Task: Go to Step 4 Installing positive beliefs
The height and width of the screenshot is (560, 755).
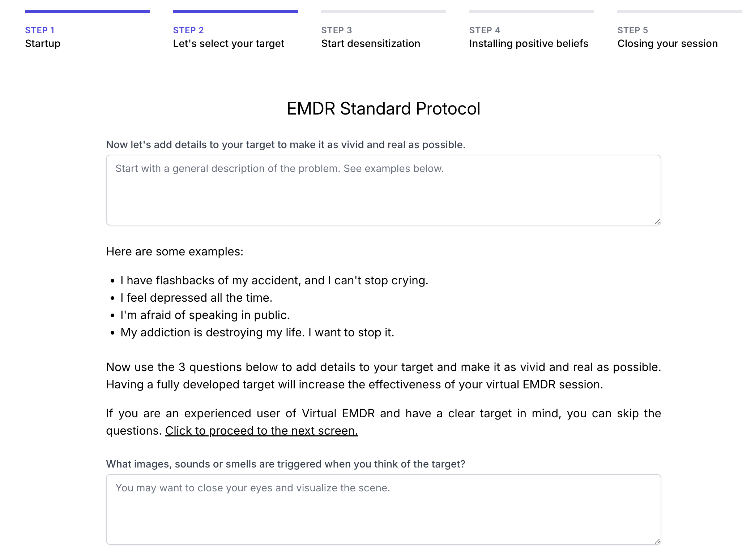Action: click(529, 37)
